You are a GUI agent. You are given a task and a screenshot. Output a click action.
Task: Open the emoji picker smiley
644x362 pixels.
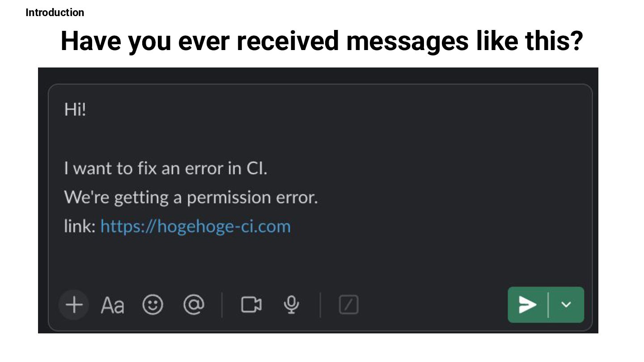pos(153,305)
